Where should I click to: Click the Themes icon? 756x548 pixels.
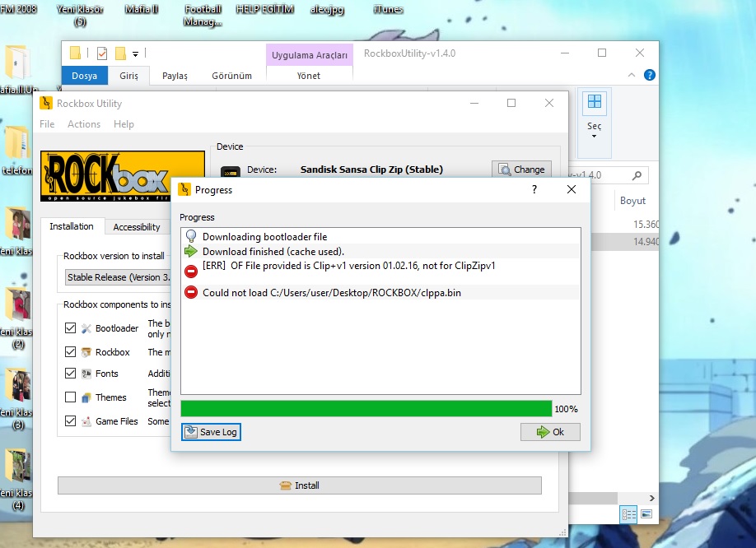click(x=86, y=397)
